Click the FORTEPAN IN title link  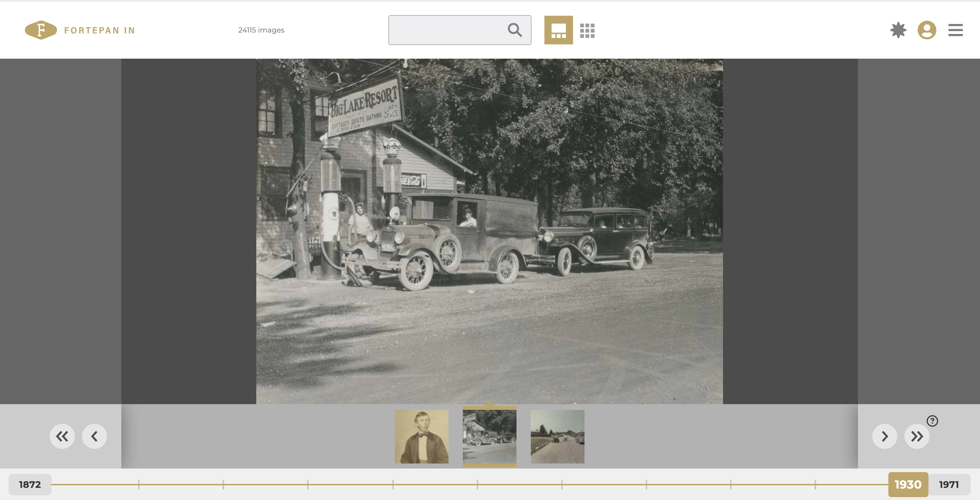(99, 30)
